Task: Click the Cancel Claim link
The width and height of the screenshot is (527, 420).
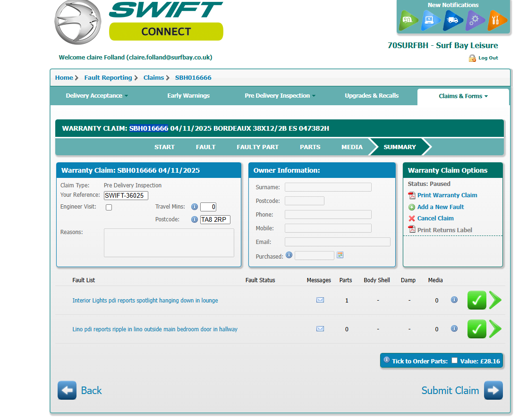Action: point(435,218)
